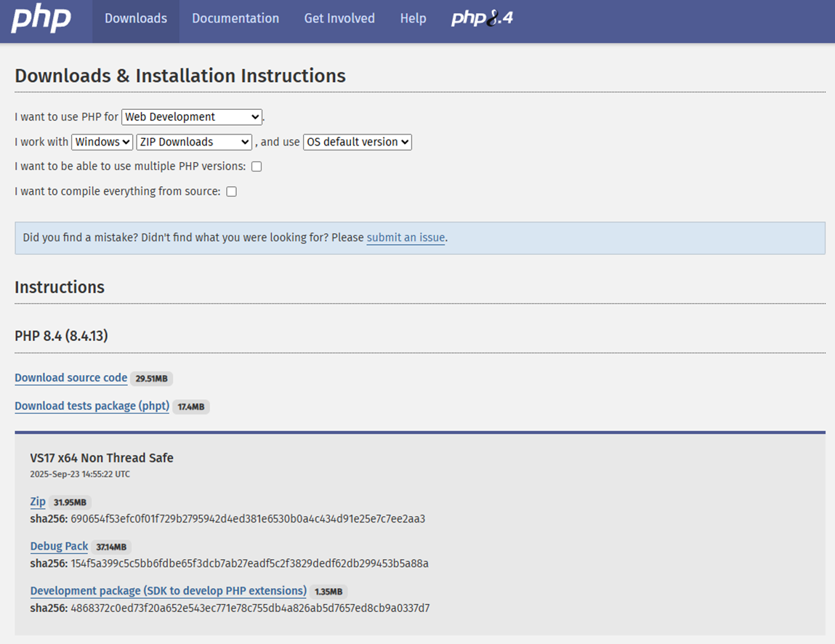Open the Development package SDK link
The width and height of the screenshot is (835, 644).
point(168,591)
